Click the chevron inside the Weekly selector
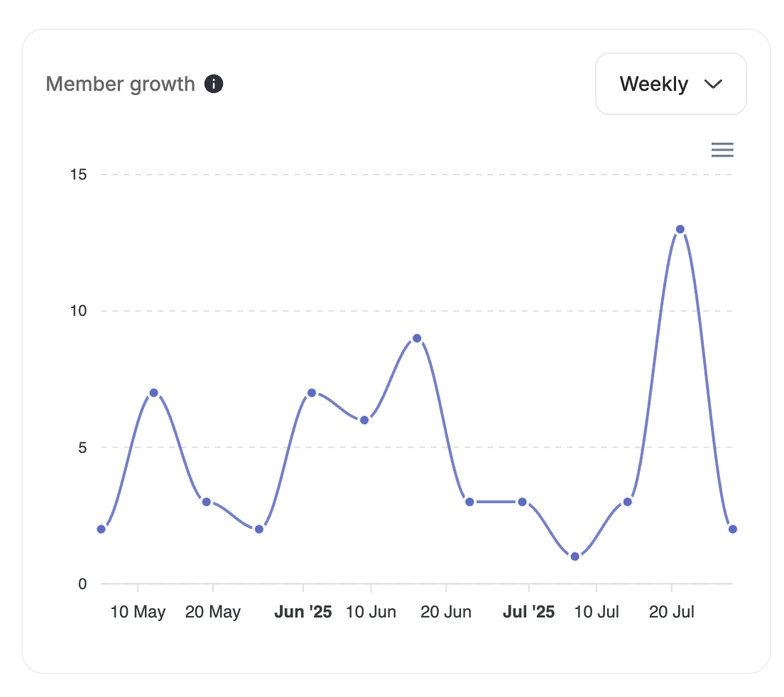Screen dimensions: 784x697 pos(714,83)
